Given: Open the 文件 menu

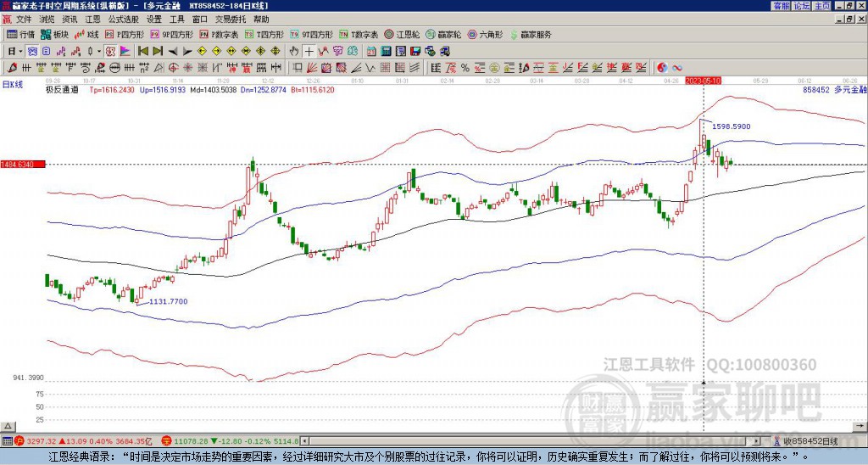Looking at the screenshot, I should point(24,20).
